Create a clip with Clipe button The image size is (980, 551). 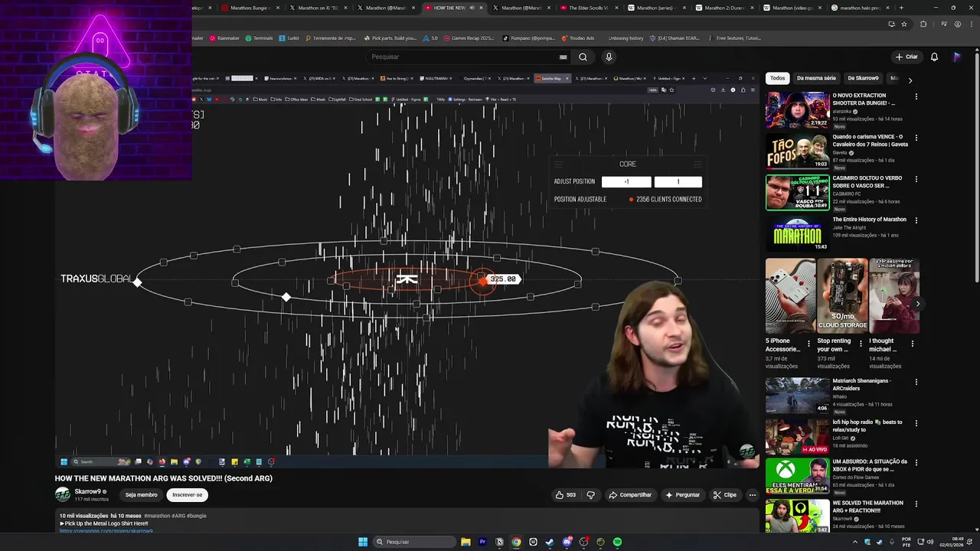click(x=724, y=495)
